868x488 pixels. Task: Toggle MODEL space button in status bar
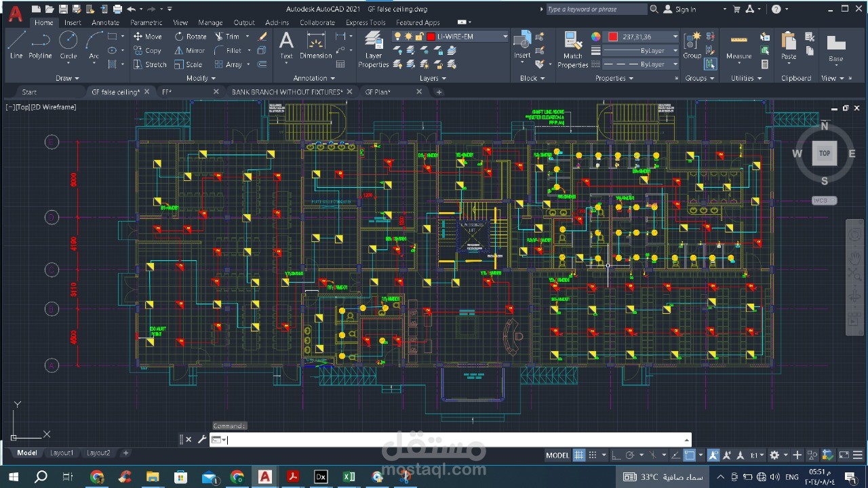[557, 455]
